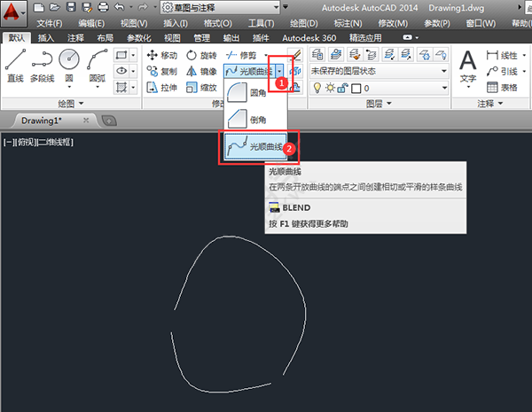
Task: Select the 移动 move tool
Action: (162, 55)
